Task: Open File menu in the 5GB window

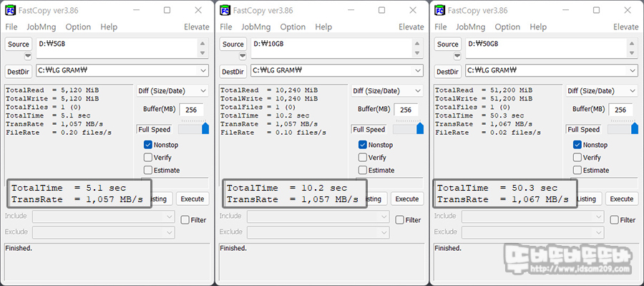Action: click(11, 27)
